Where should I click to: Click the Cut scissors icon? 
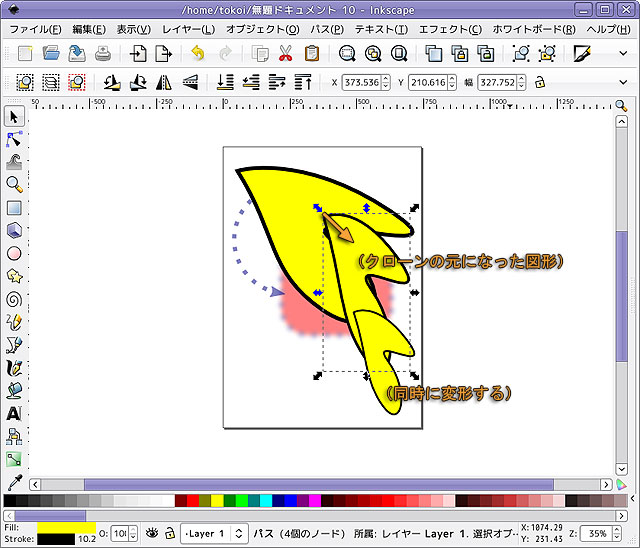click(286, 53)
